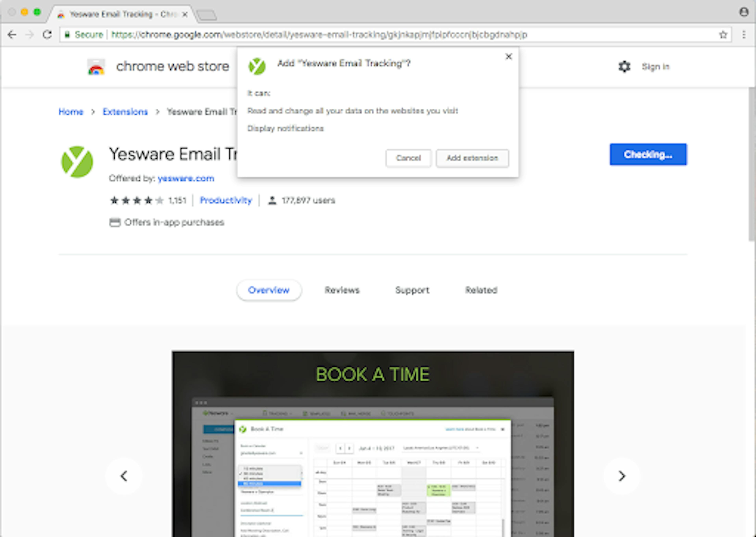Confirm with the Add extension button
Screen dimensions: 756x537
pos(472,158)
